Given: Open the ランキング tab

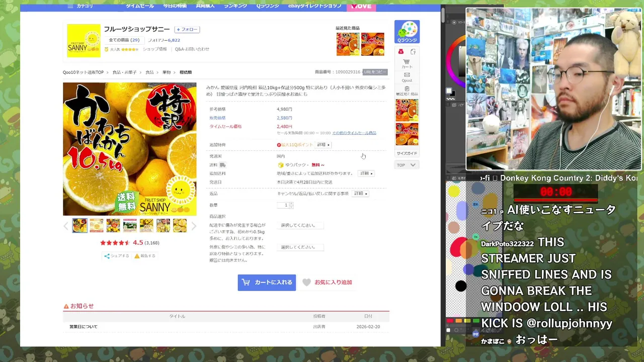Looking at the screenshot, I should pos(235,6).
